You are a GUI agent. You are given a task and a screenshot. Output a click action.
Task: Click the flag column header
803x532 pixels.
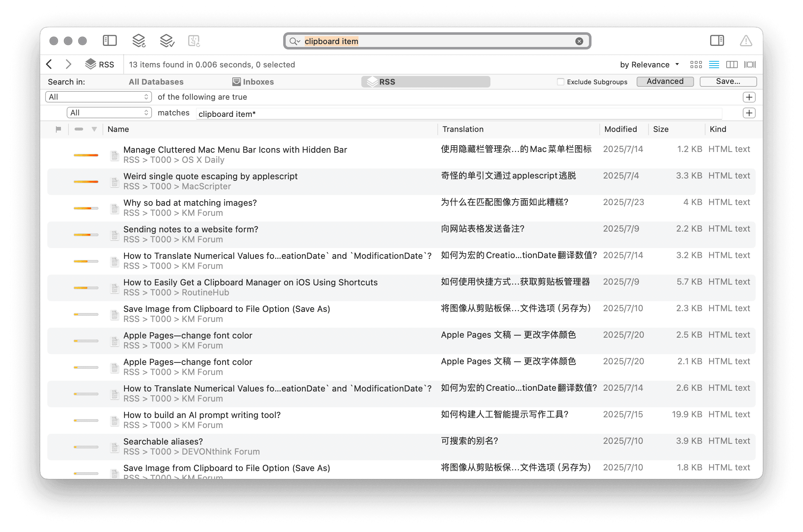[x=58, y=129]
